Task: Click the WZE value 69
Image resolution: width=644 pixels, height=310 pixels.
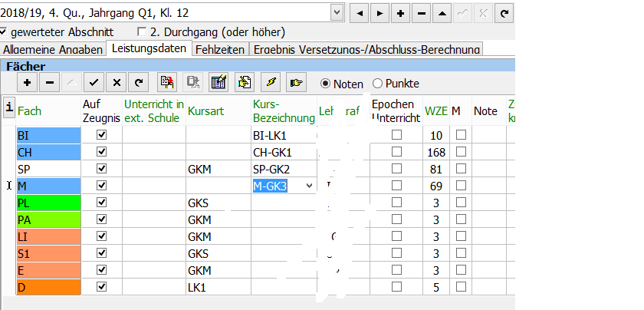Action: (436, 186)
